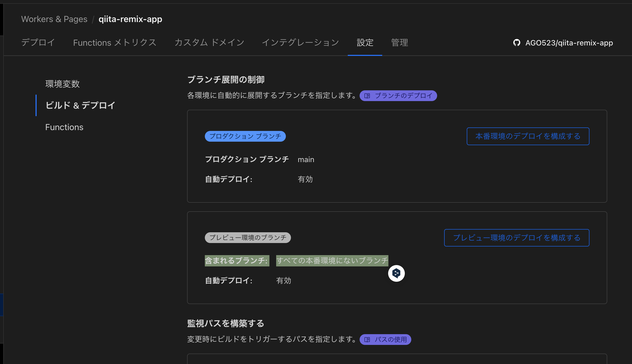Open the floating chat widget icon

pos(396,273)
